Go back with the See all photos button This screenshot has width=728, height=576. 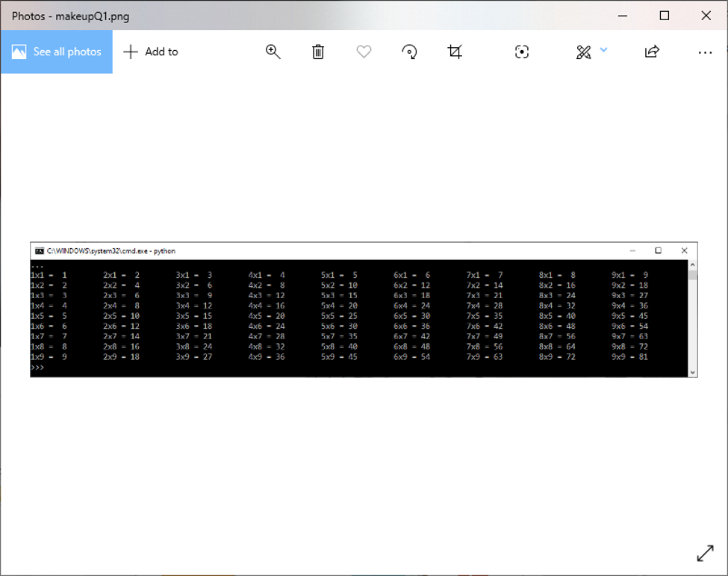coord(56,52)
